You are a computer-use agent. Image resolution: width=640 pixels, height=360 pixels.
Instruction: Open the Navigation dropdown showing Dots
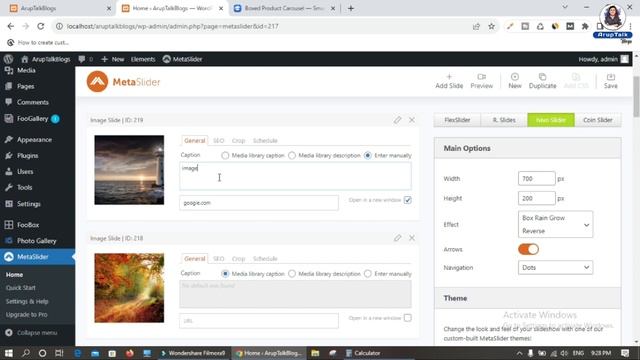point(556,267)
